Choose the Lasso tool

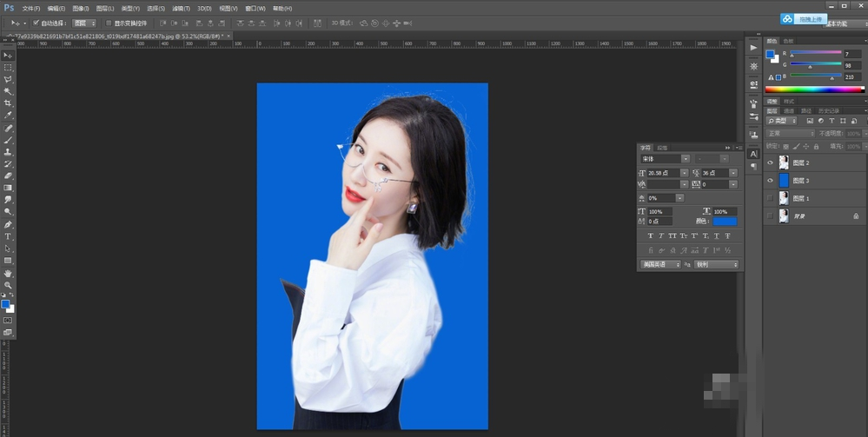click(9, 79)
